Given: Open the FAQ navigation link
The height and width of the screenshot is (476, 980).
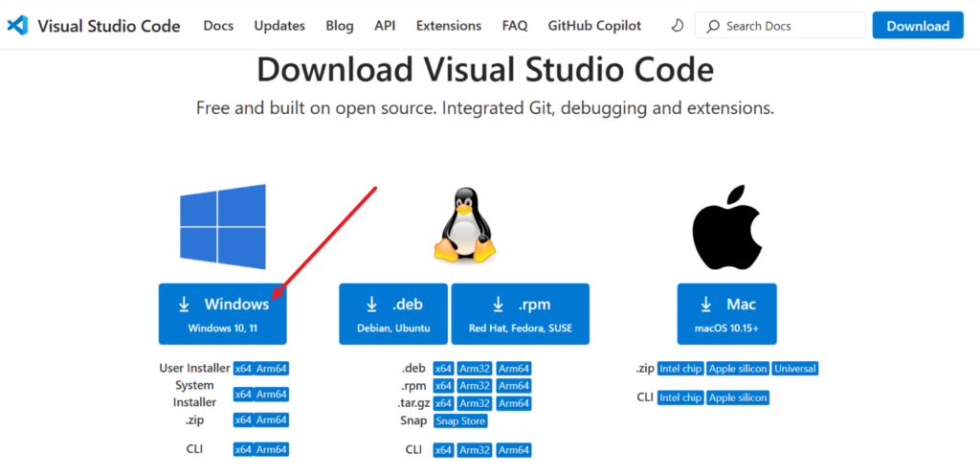Looking at the screenshot, I should (x=514, y=26).
